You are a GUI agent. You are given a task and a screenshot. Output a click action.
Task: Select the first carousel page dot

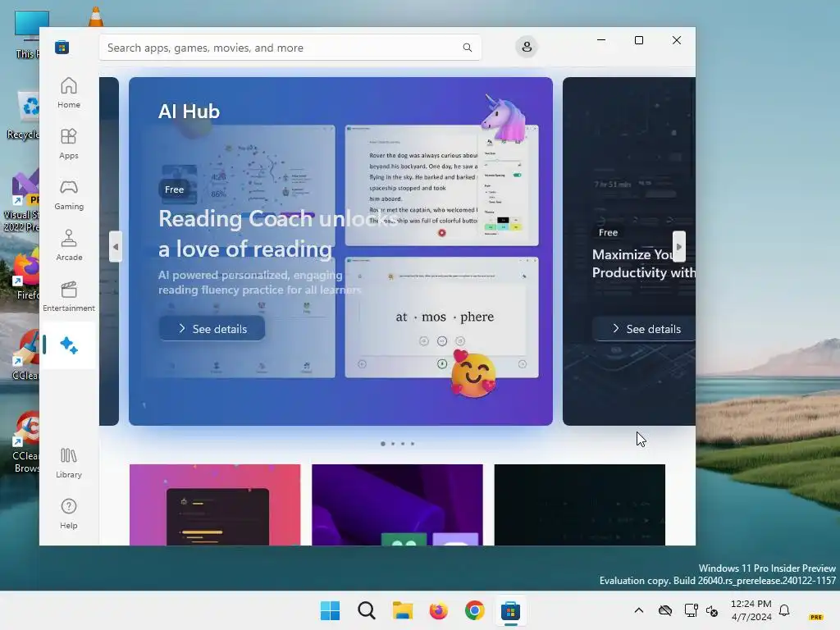(383, 444)
